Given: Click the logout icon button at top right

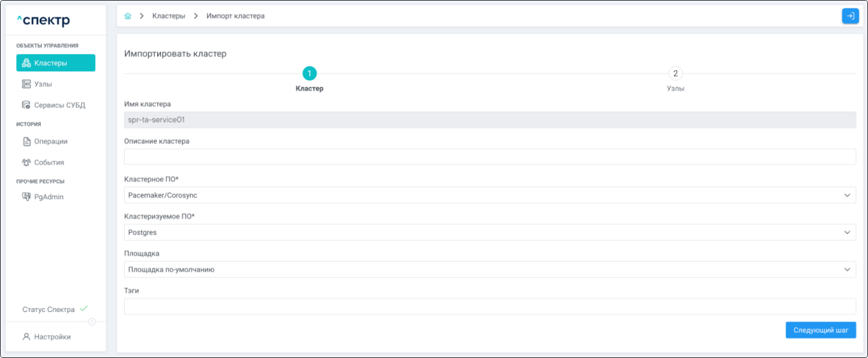Looking at the screenshot, I should coord(850,16).
